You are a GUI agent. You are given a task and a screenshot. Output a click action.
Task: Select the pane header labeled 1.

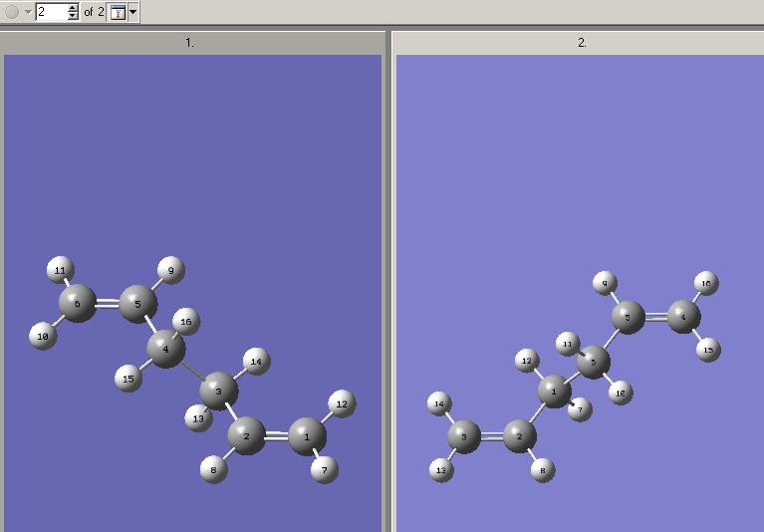click(190, 43)
